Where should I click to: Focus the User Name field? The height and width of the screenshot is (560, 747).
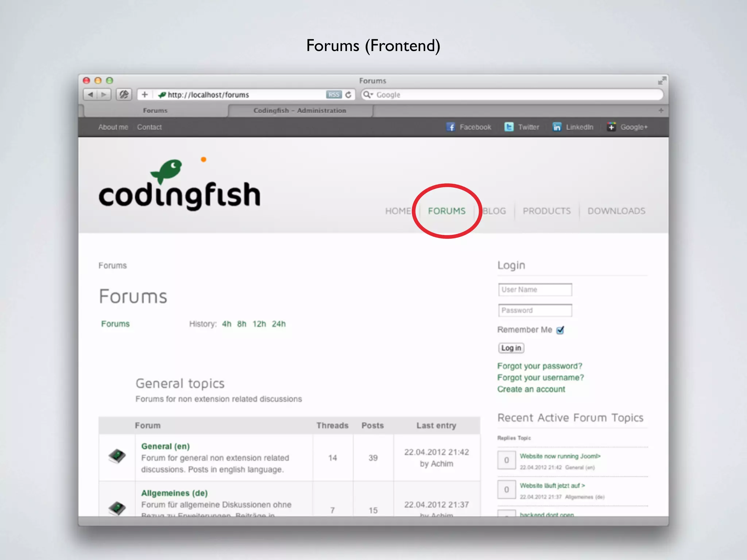(535, 290)
